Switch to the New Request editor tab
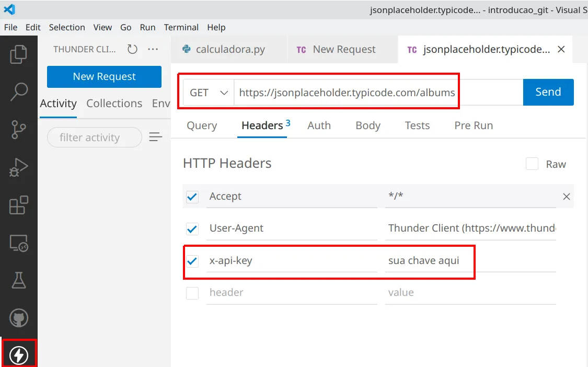 tap(342, 49)
